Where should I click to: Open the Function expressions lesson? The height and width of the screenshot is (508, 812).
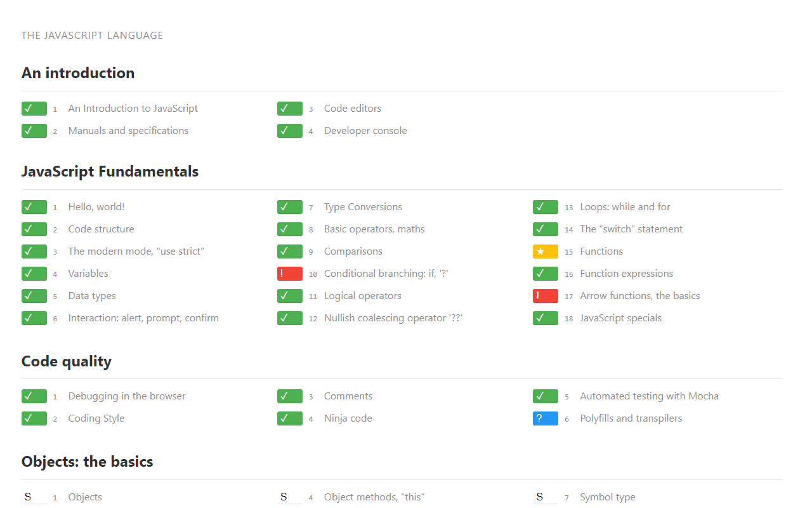coord(627,274)
